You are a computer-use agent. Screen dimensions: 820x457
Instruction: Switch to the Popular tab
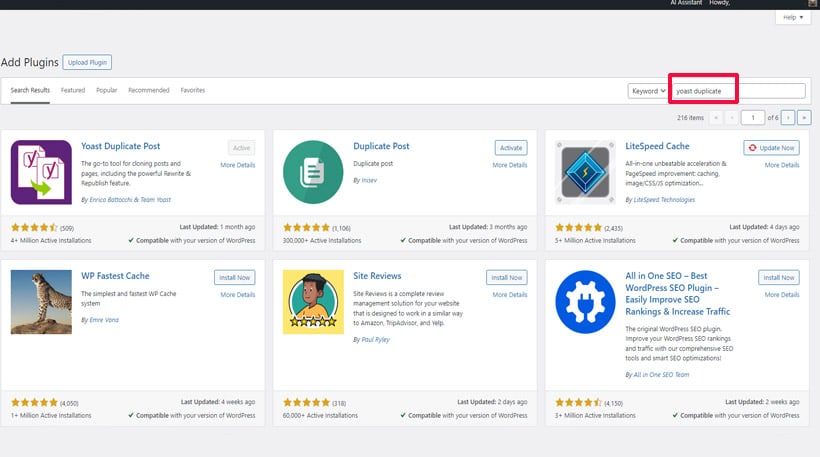pyautogui.click(x=107, y=90)
